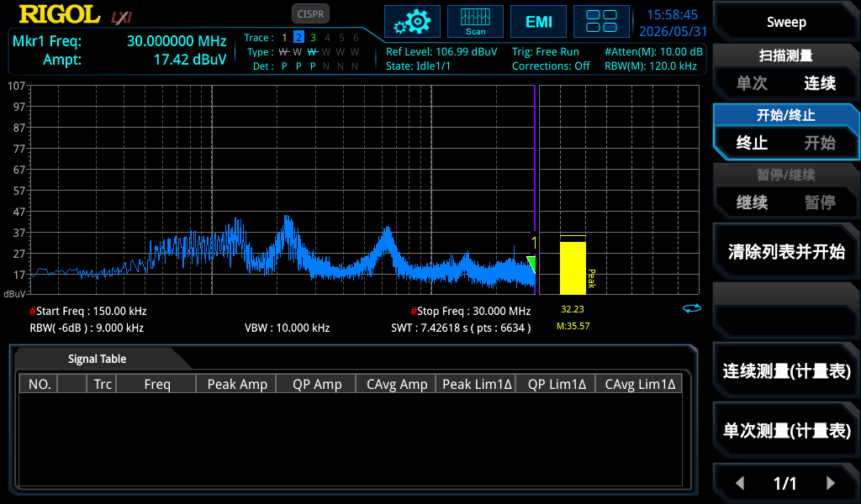Click the #Atten(M): 10.00 dB setting
The width and height of the screenshot is (861, 504).
point(653,51)
